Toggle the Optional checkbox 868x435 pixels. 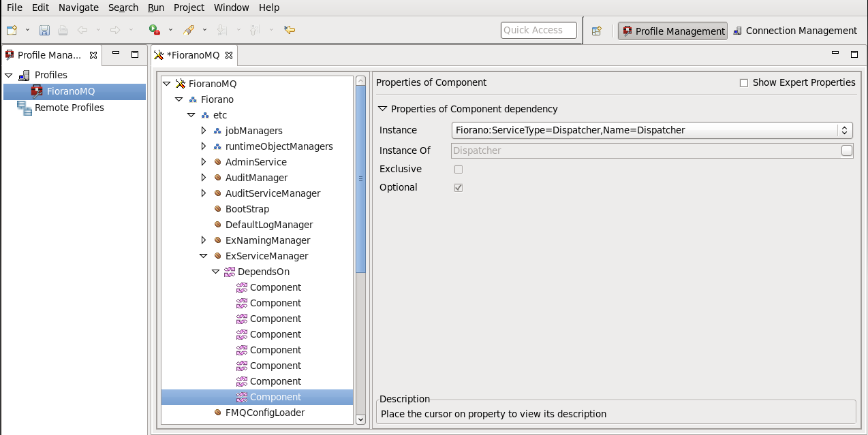459,188
